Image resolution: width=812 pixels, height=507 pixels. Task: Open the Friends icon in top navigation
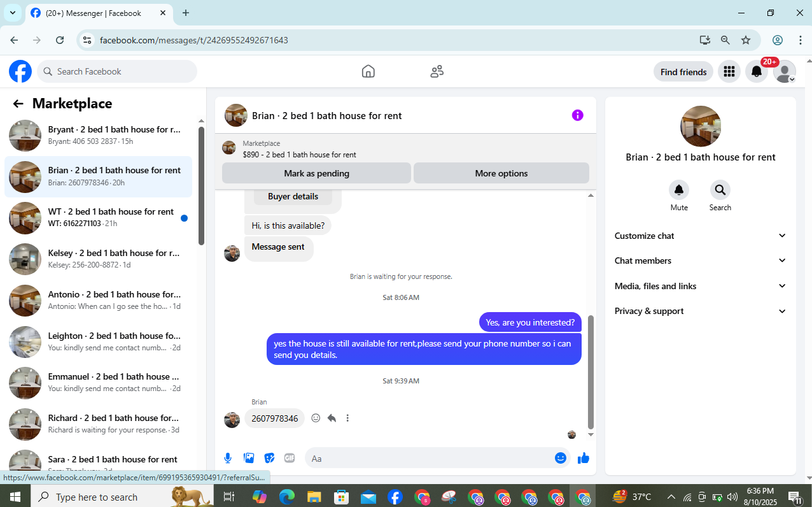[x=437, y=71]
